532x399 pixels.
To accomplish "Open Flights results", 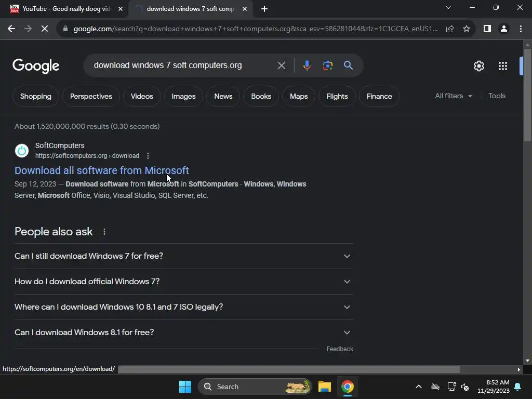I will [x=337, y=96].
